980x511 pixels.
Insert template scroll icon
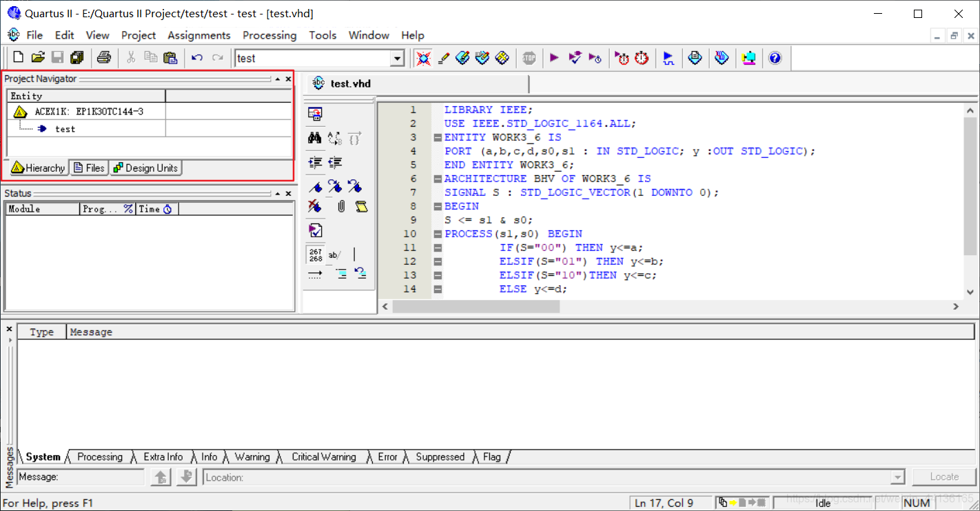pyautogui.click(x=361, y=206)
